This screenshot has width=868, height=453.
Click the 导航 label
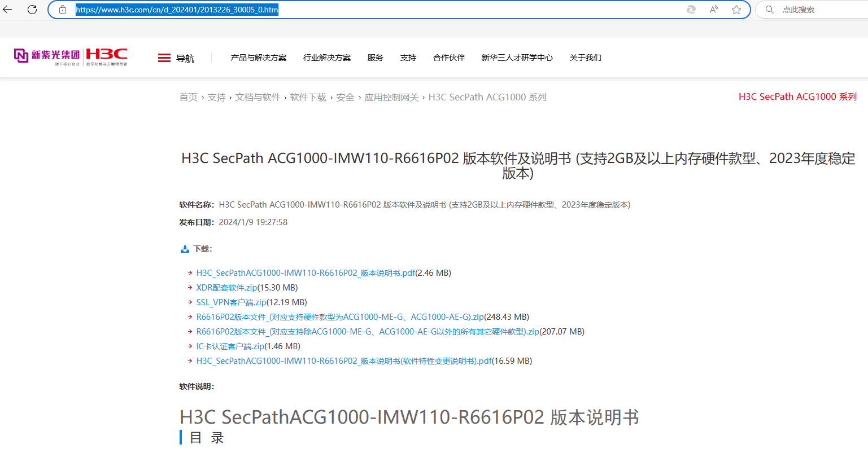pos(185,58)
